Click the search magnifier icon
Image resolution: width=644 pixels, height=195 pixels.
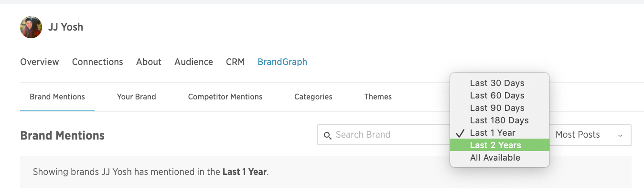tap(327, 135)
